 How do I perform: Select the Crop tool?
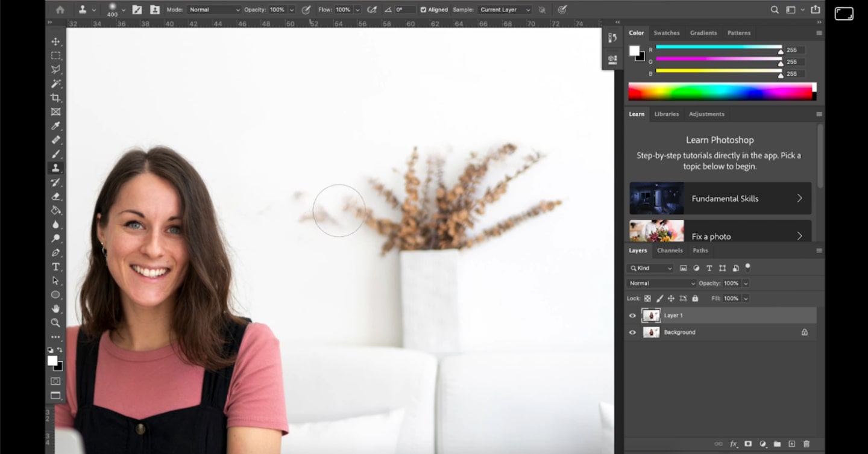(x=55, y=98)
